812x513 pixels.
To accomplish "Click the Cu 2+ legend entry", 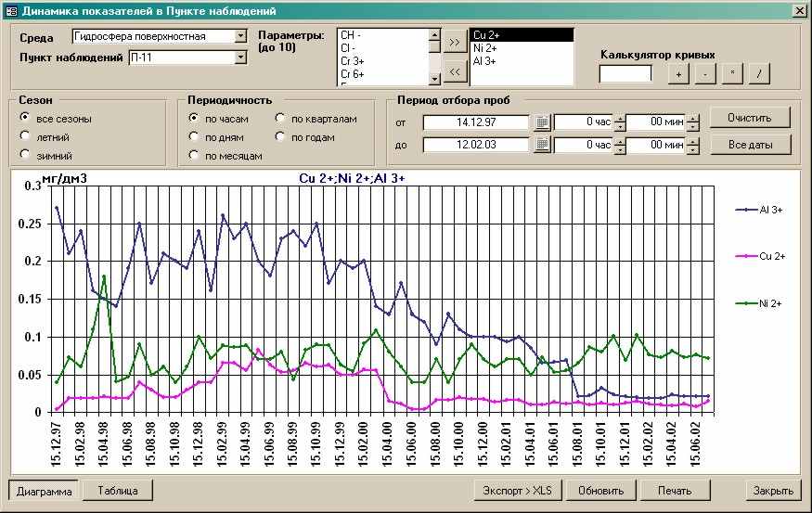I will pos(760,256).
